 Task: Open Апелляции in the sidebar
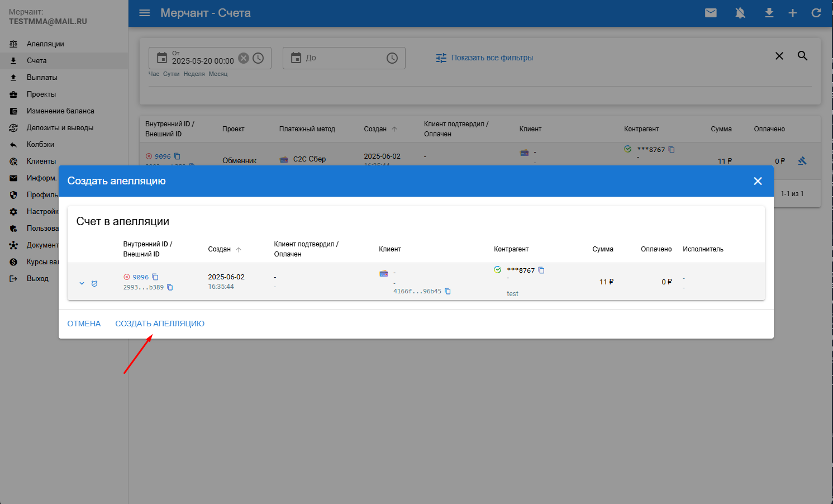pos(45,44)
